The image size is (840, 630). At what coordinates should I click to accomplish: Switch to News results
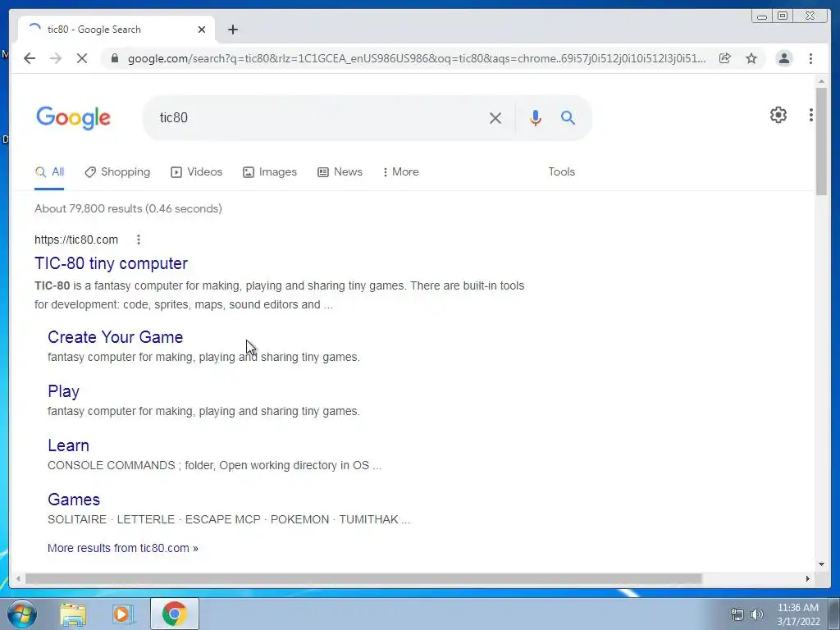click(340, 172)
